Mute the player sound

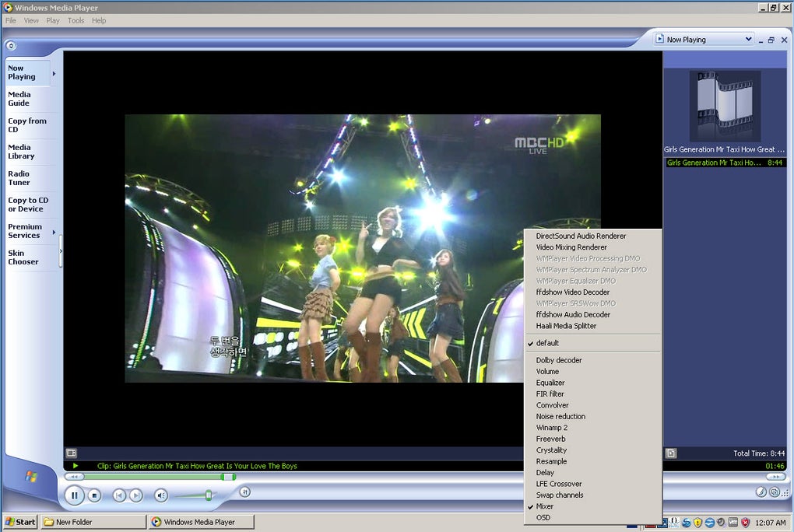click(x=161, y=495)
